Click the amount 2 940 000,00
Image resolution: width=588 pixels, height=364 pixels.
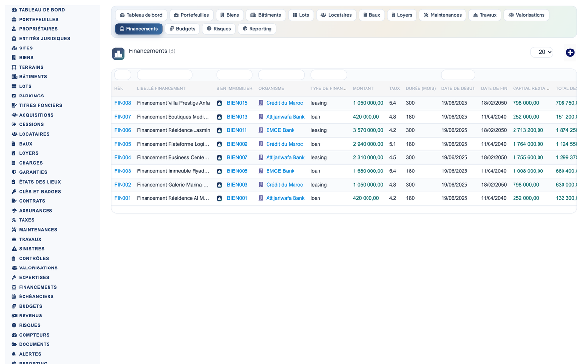click(368, 144)
